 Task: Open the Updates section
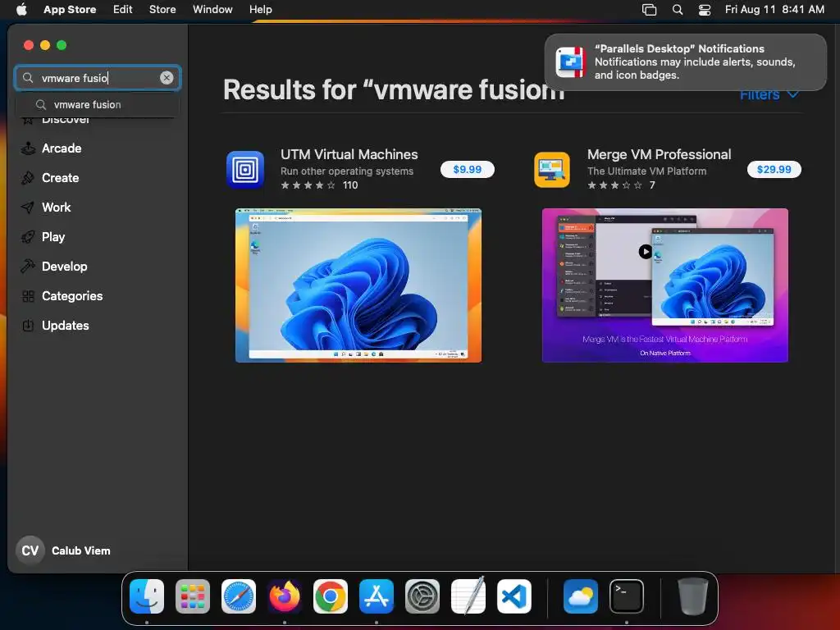coord(66,325)
